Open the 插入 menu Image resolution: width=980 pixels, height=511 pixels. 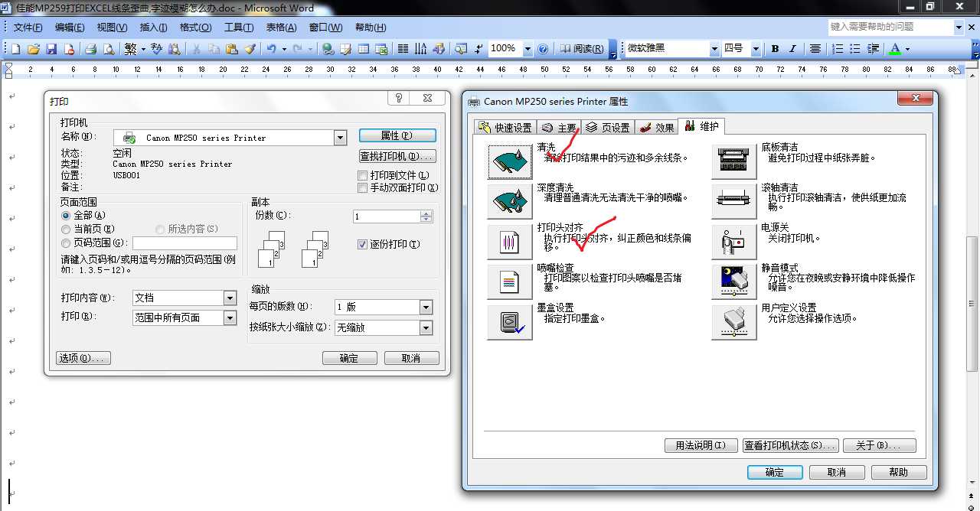pos(153,28)
